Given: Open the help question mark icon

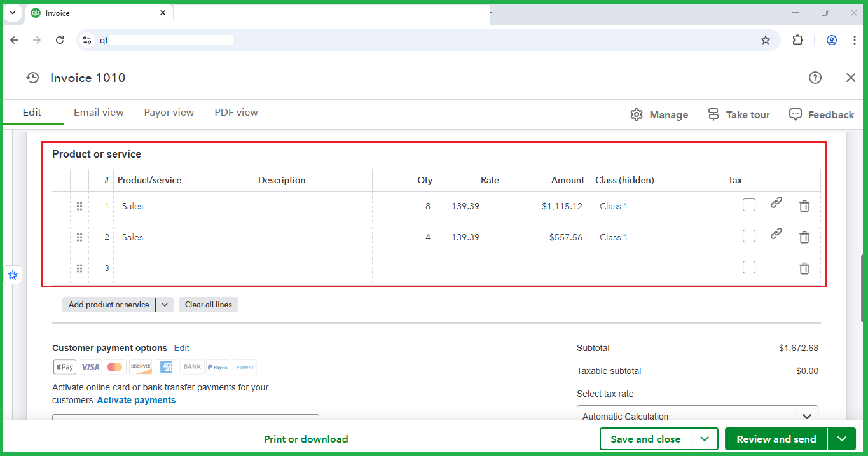Looking at the screenshot, I should click(815, 78).
